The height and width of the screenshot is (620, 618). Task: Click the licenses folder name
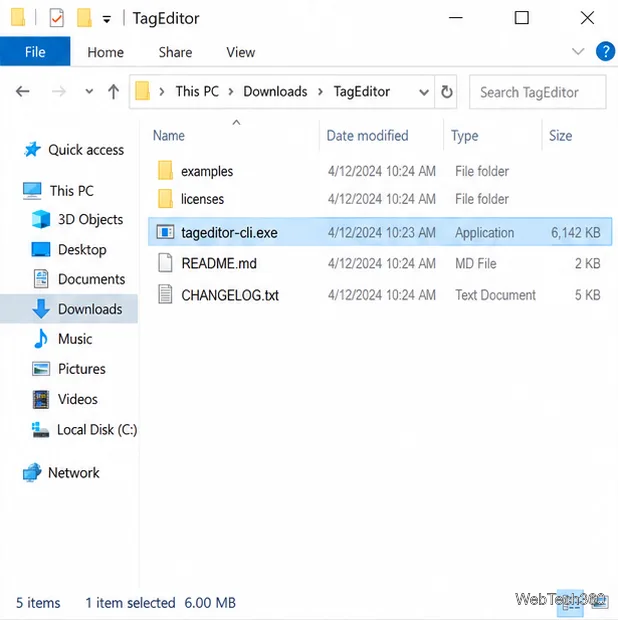(x=202, y=199)
